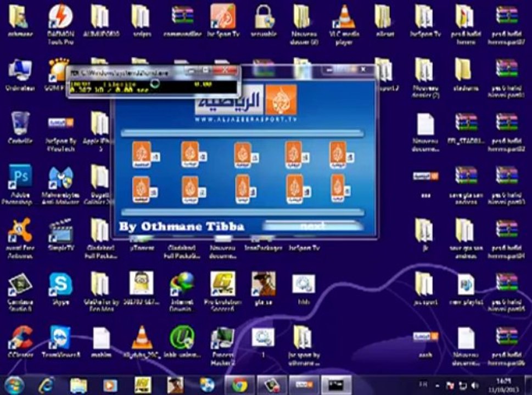532x395 pixels.
Task: Click the www.aljazeerasport.tv text
Action: click(x=245, y=120)
